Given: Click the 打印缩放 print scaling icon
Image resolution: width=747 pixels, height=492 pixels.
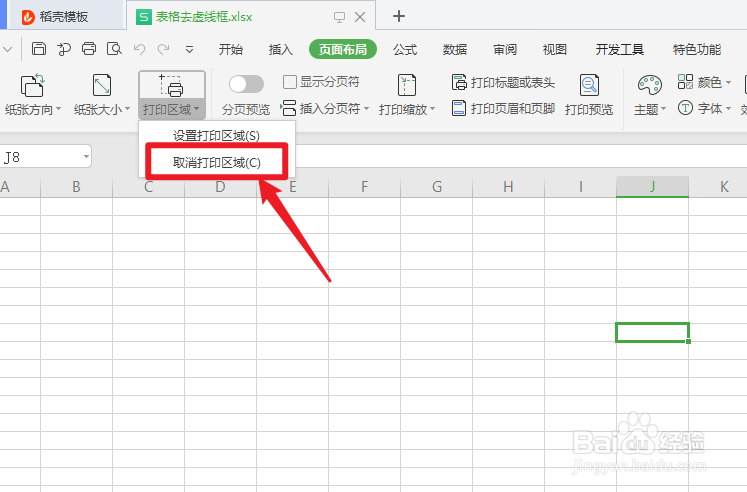Looking at the screenshot, I should click(406, 85).
